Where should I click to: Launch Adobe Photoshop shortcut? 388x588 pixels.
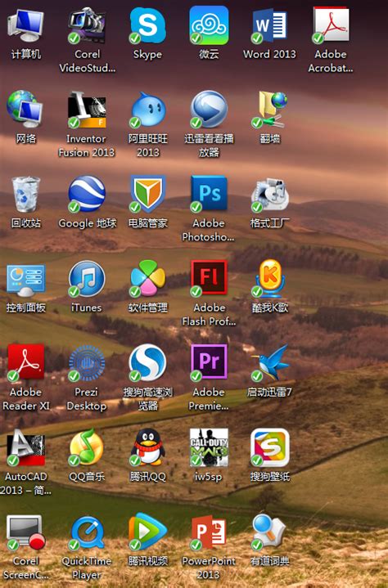click(x=209, y=194)
